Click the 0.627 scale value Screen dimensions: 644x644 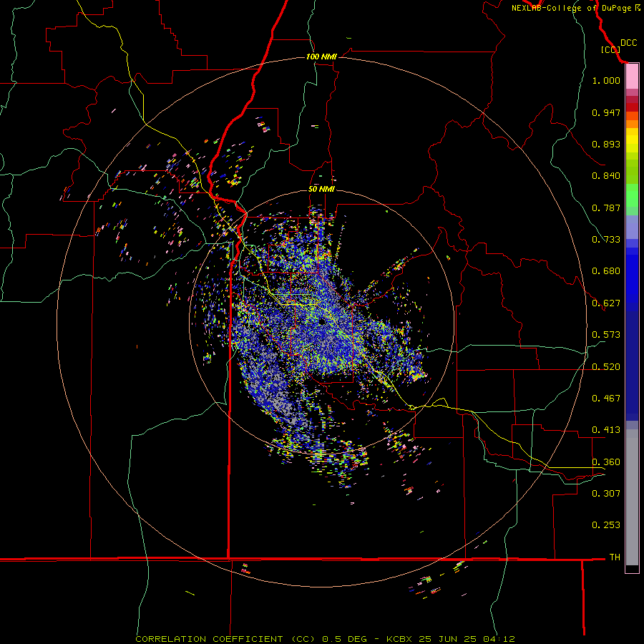pyautogui.click(x=606, y=303)
